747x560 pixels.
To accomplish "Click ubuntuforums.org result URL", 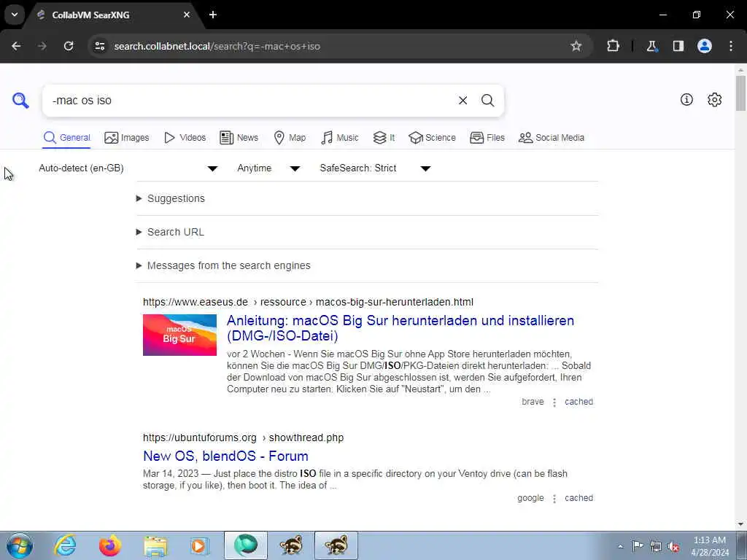I will [x=244, y=437].
